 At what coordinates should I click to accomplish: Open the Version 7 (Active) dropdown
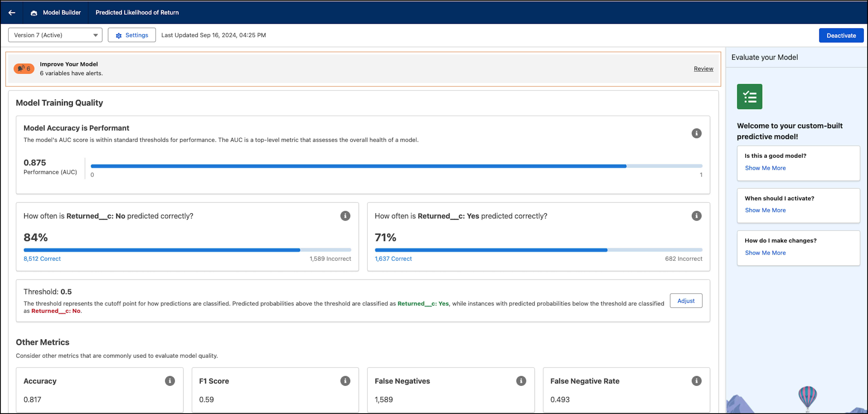(55, 35)
